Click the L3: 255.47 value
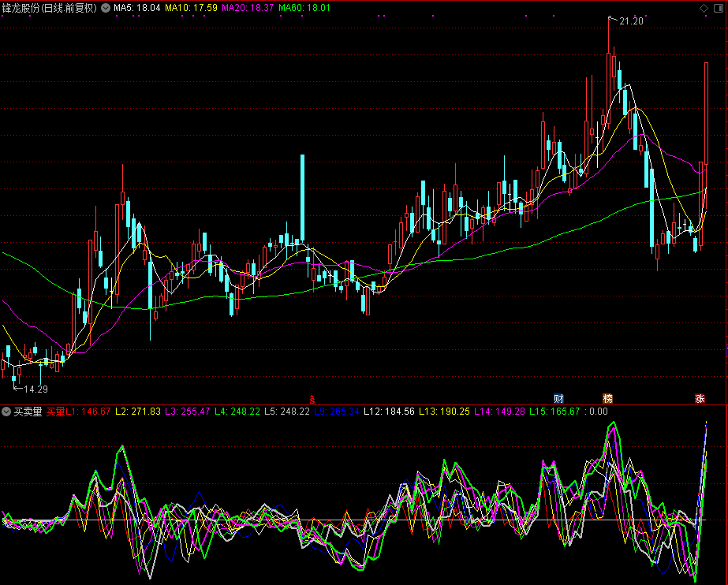This screenshot has height=585, width=728. pos(188,412)
